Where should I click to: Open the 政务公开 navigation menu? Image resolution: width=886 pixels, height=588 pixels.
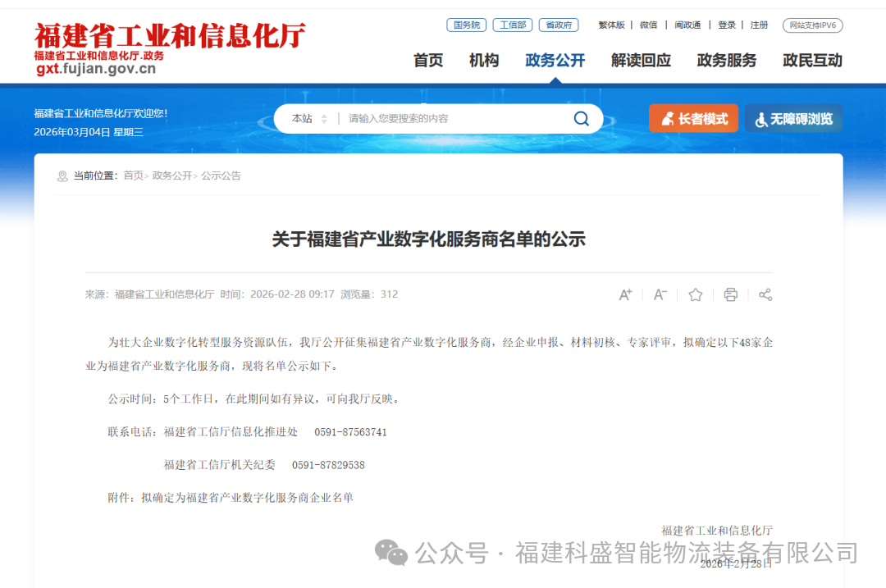(x=555, y=60)
